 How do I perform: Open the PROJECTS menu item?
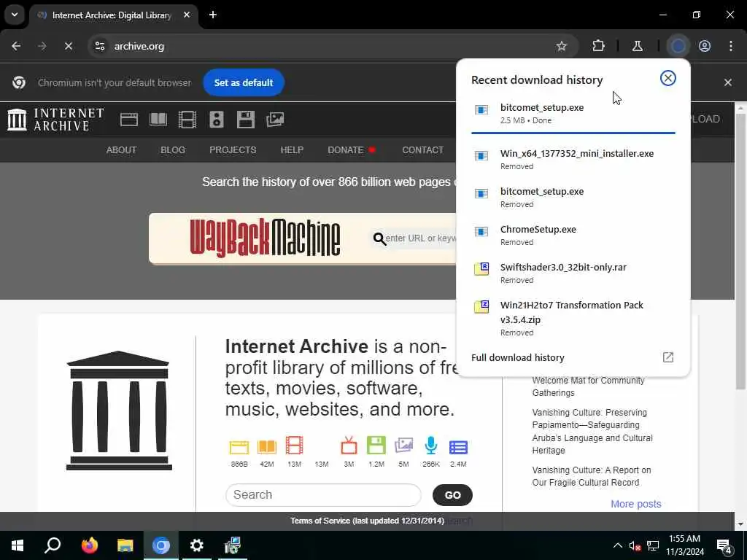click(233, 150)
